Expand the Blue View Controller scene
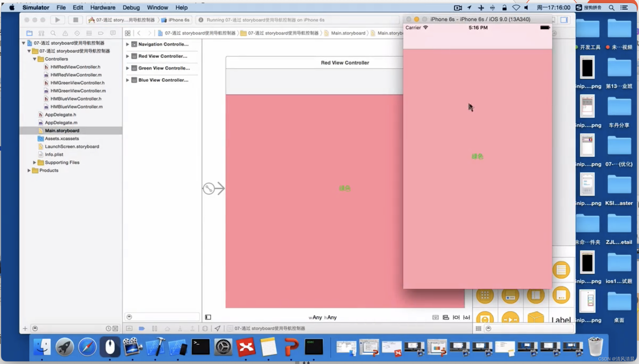 click(x=128, y=79)
